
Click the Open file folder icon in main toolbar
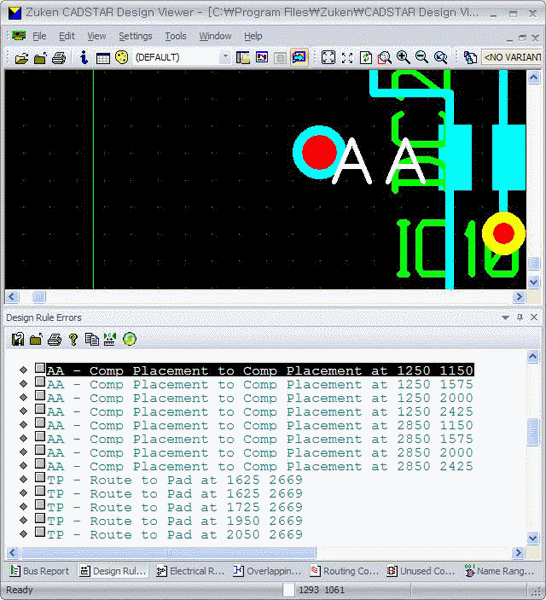tap(21, 58)
